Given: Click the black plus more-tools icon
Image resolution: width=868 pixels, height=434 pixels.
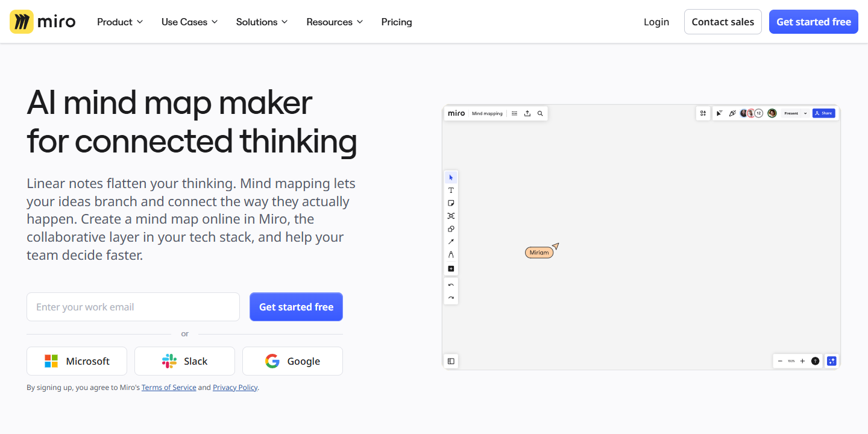Looking at the screenshot, I should (451, 269).
